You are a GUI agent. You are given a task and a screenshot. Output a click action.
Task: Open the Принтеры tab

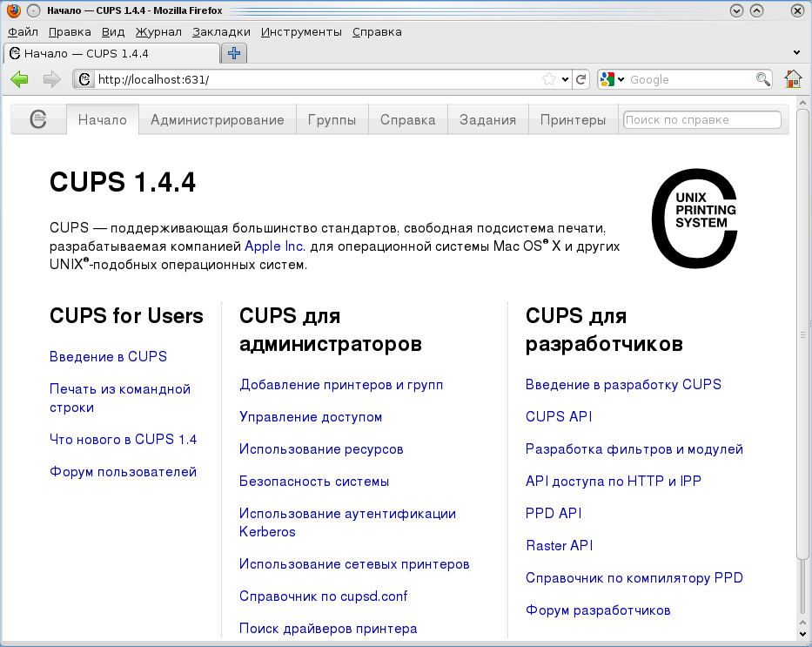(574, 119)
